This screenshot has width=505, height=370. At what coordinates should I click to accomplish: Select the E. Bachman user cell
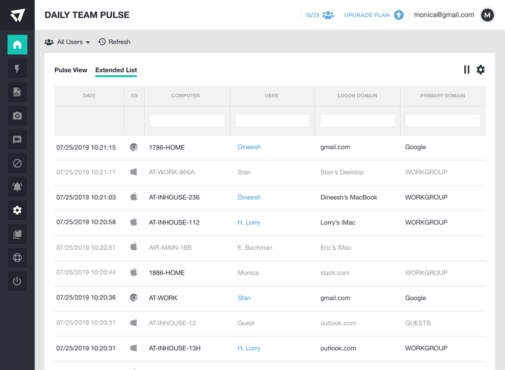click(255, 248)
